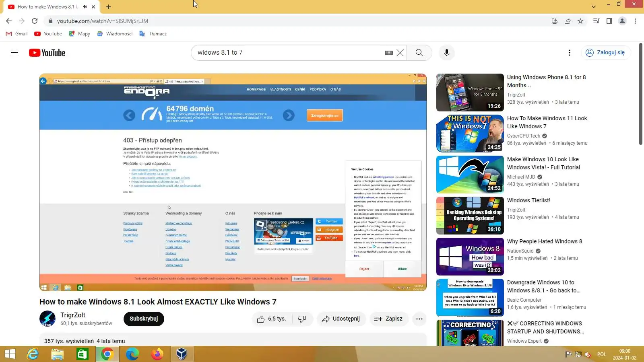This screenshot has height=362, width=644.
Task: Launch Internet Explorer from the taskbar
Action: (x=33, y=354)
